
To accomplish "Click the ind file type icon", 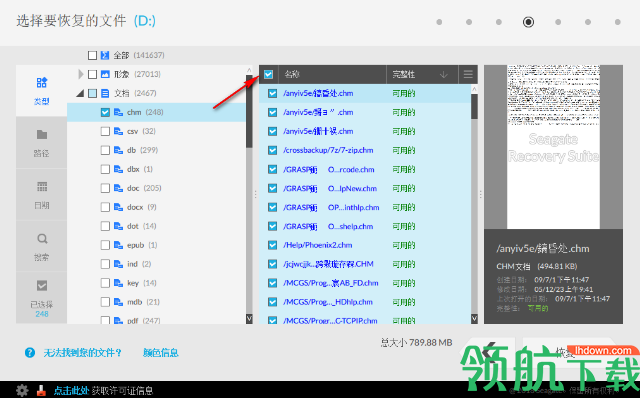I will click(x=118, y=264).
